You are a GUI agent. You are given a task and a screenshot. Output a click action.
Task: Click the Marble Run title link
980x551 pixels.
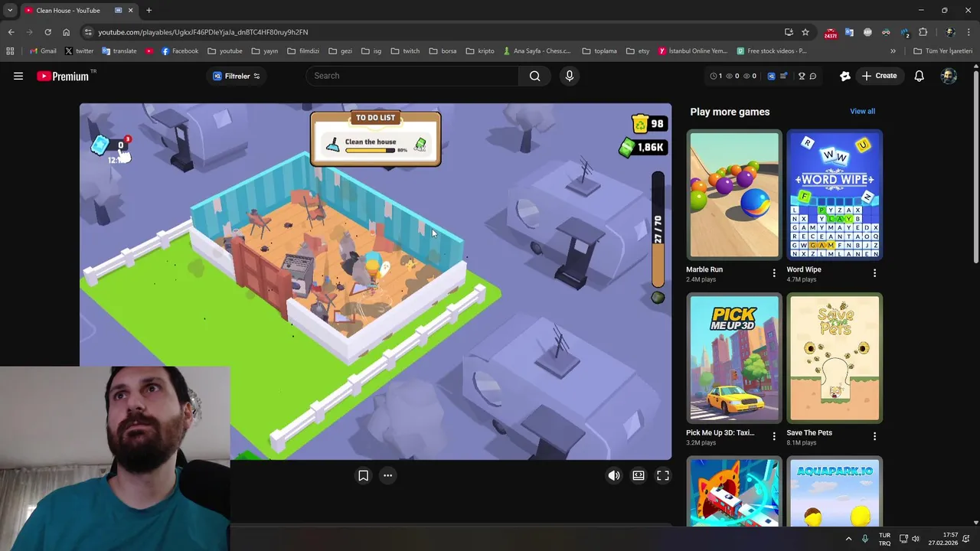pyautogui.click(x=704, y=269)
